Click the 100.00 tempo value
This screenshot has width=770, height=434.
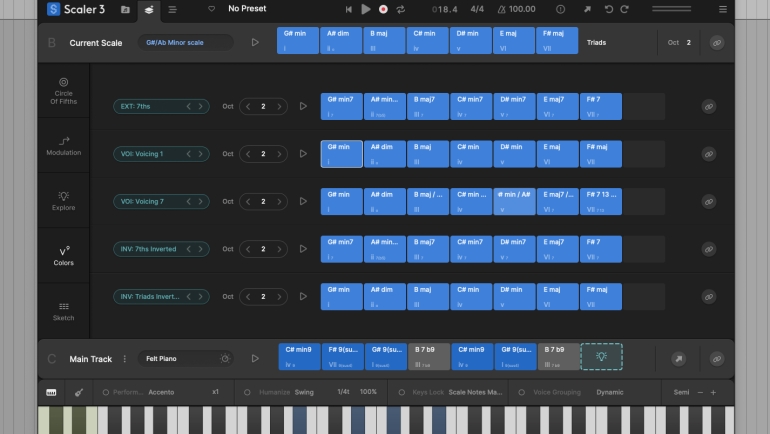(x=522, y=9)
